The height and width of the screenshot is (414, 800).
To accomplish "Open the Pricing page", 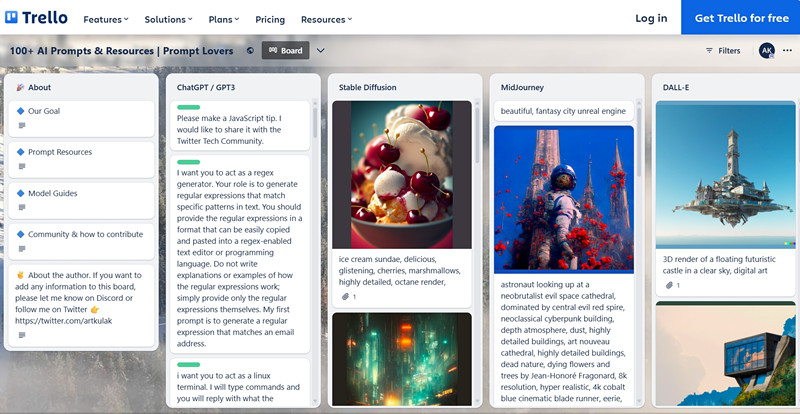I will (270, 19).
